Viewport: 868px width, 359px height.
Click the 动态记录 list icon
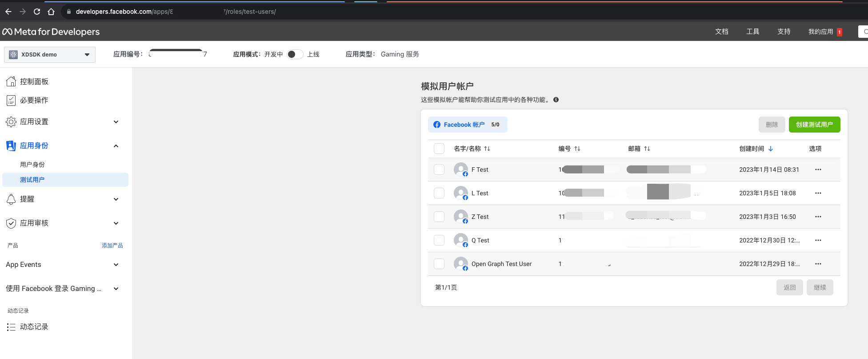(x=11, y=327)
